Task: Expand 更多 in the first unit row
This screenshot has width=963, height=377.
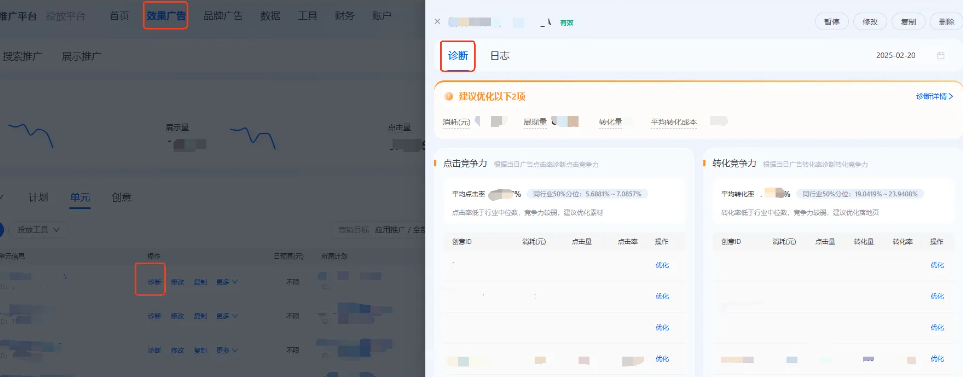Action: [x=227, y=282]
